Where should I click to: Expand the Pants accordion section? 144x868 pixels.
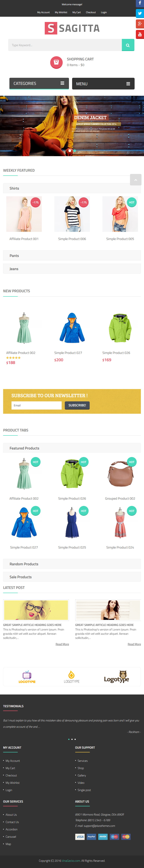[x=72, y=255]
